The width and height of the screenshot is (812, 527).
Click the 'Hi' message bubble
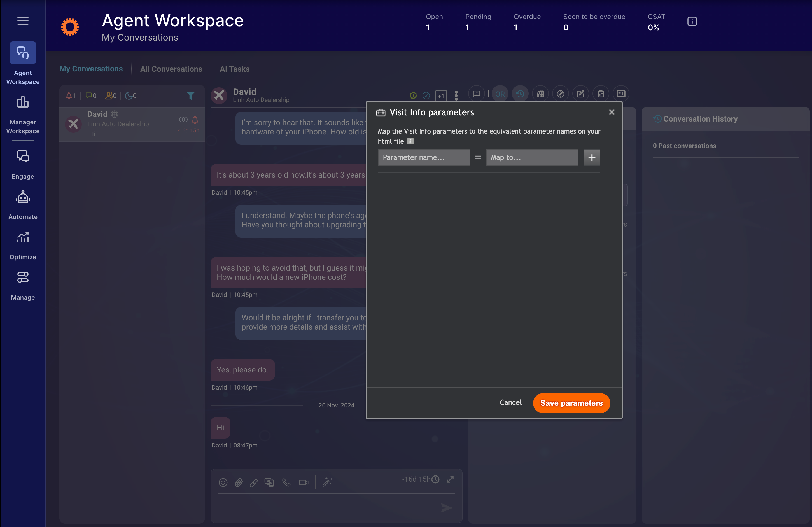click(x=220, y=427)
